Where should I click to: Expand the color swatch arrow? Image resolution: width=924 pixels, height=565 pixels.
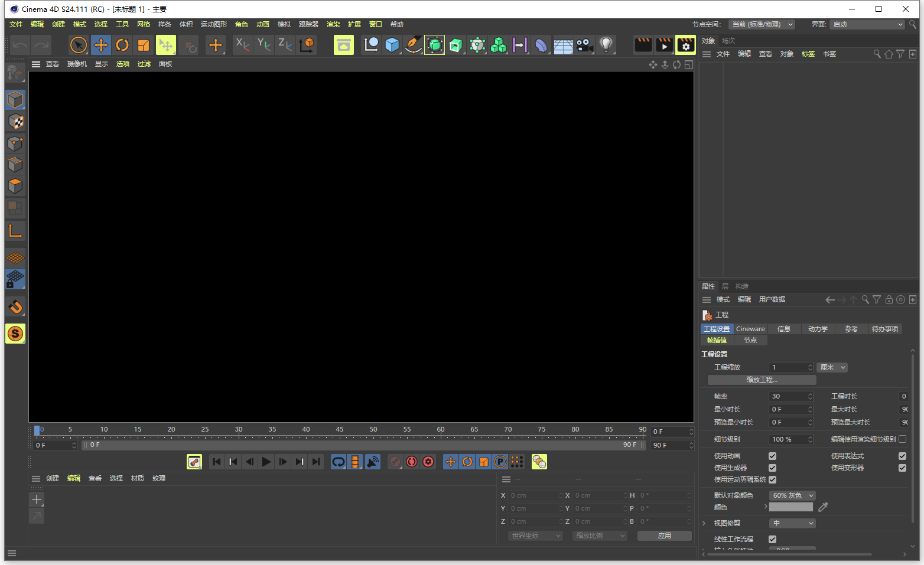[x=766, y=507]
